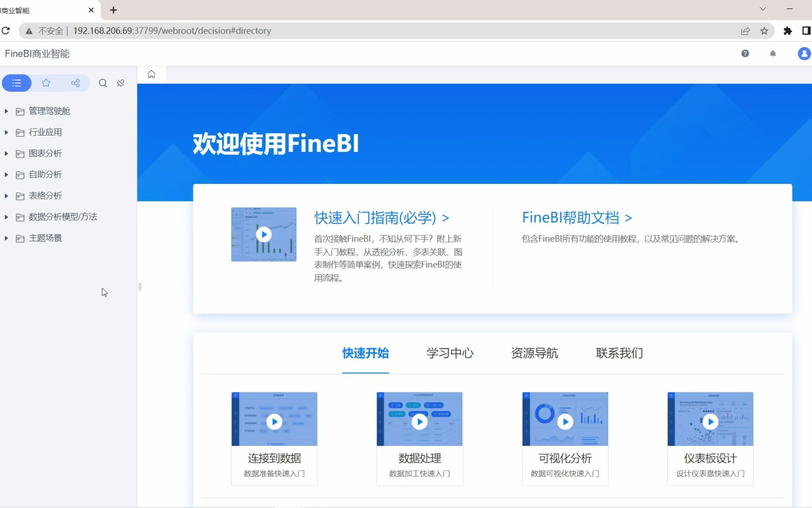Open the share icon tab in sidebar

(75, 83)
